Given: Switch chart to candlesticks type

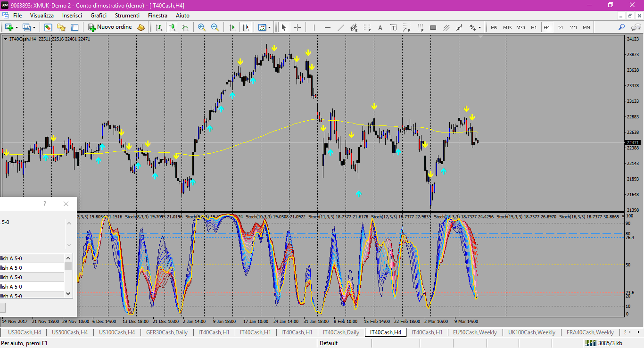Looking at the screenshot, I should coord(172,27).
